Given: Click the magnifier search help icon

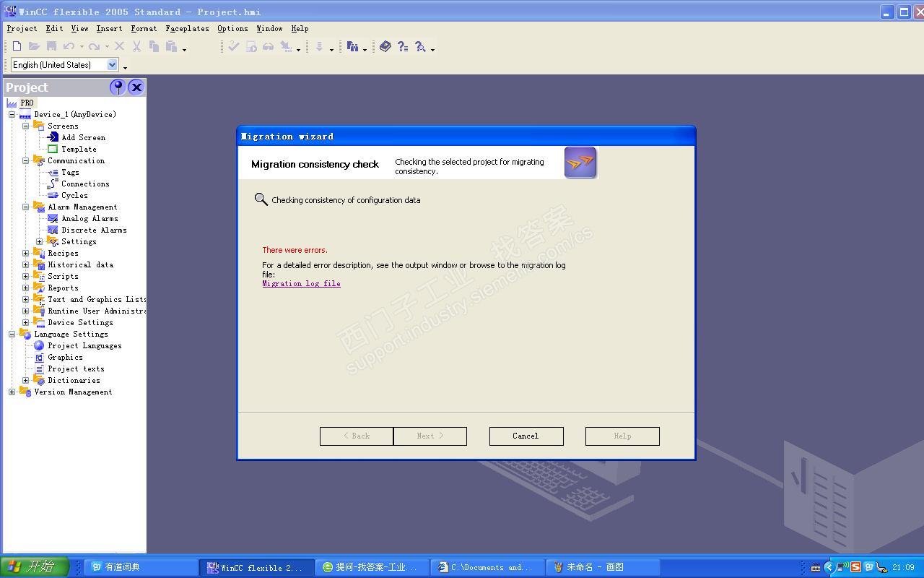Looking at the screenshot, I should 420,46.
